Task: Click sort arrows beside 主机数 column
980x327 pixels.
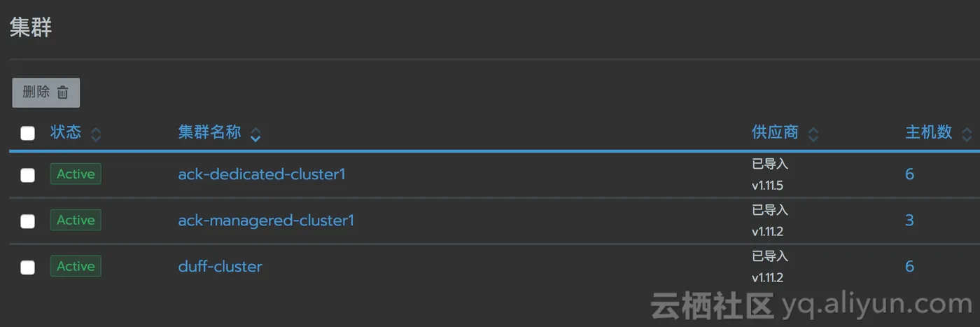Action: click(967, 134)
